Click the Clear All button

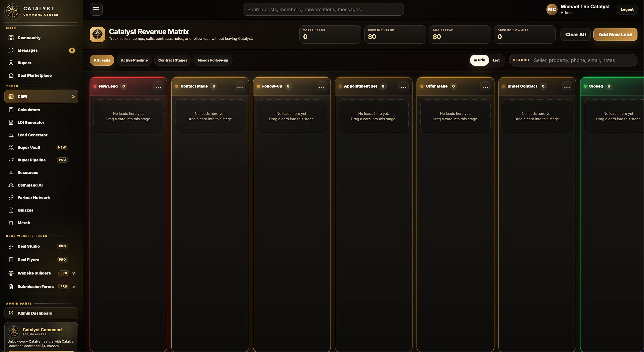pos(576,34)
